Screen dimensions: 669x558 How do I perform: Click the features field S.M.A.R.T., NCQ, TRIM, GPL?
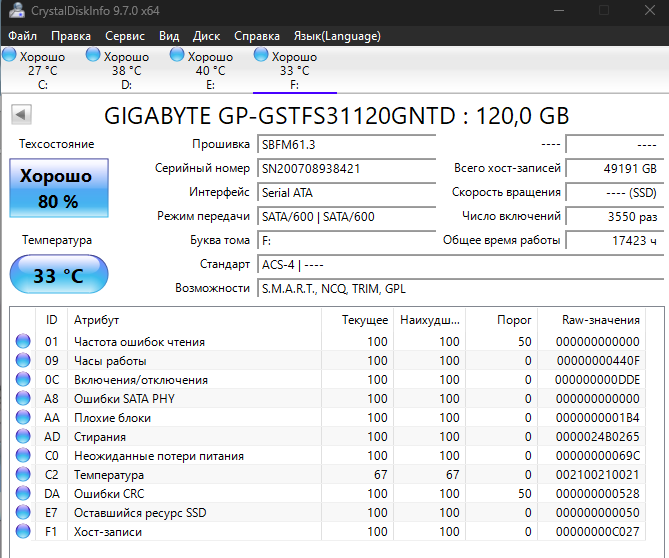[x=461, y=289]
